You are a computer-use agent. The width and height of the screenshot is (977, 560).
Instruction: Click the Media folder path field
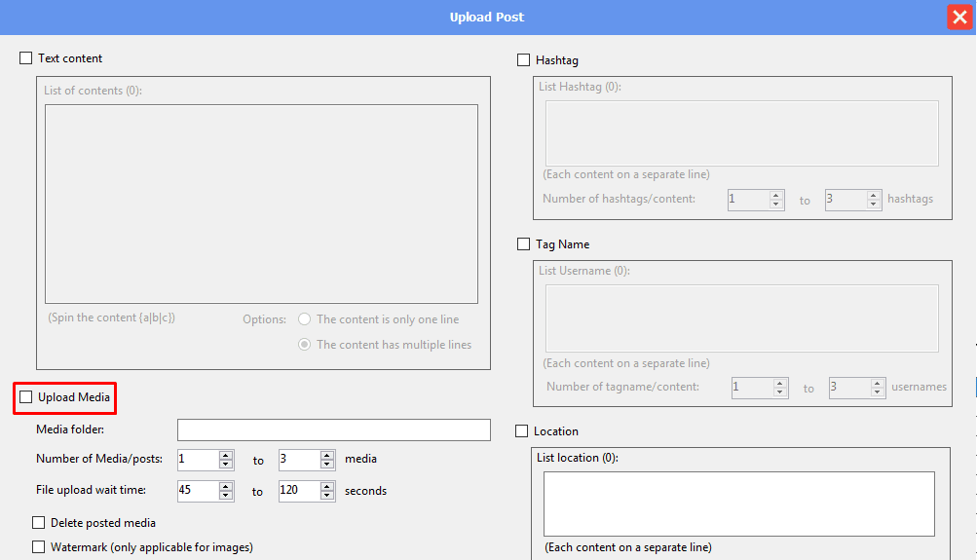(x=333, y=430)
